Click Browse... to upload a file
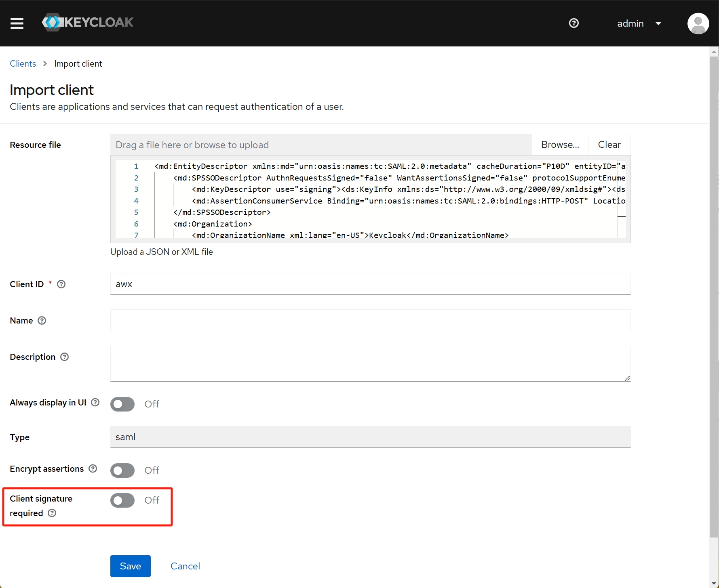The height and width of the screenshot is (588, 719). pyautogui.click(x=560, y=145)
